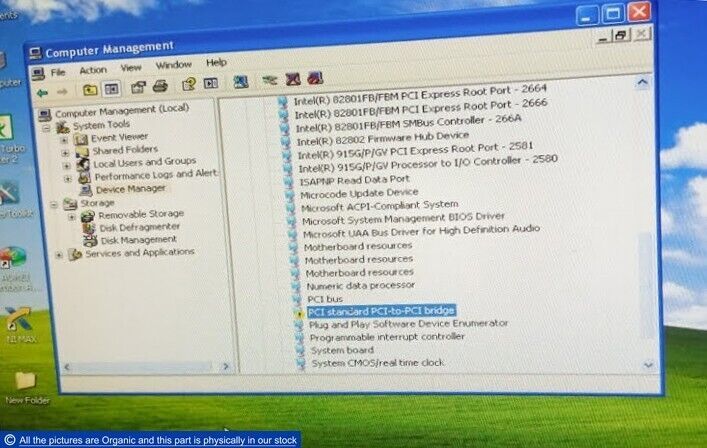707x448 pixels.
Task: Select Numeric data processor device
Action: coord(361,286)
